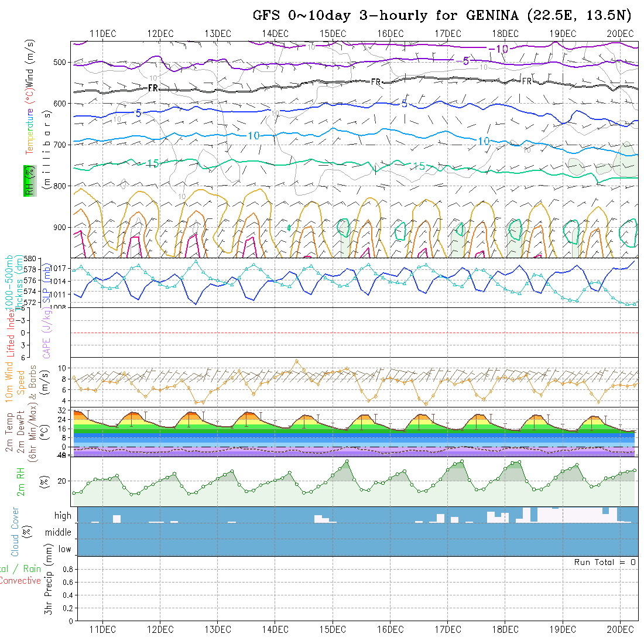Click the low cloud cover row label
644x644 pixels.
(64, 549)
